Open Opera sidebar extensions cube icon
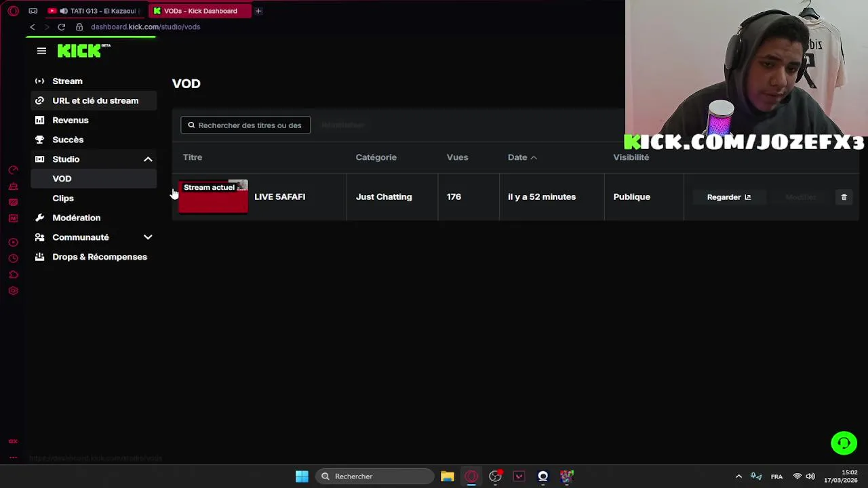Image resolution: width=868 pixels, height=488 pixels. click(13, 274)
